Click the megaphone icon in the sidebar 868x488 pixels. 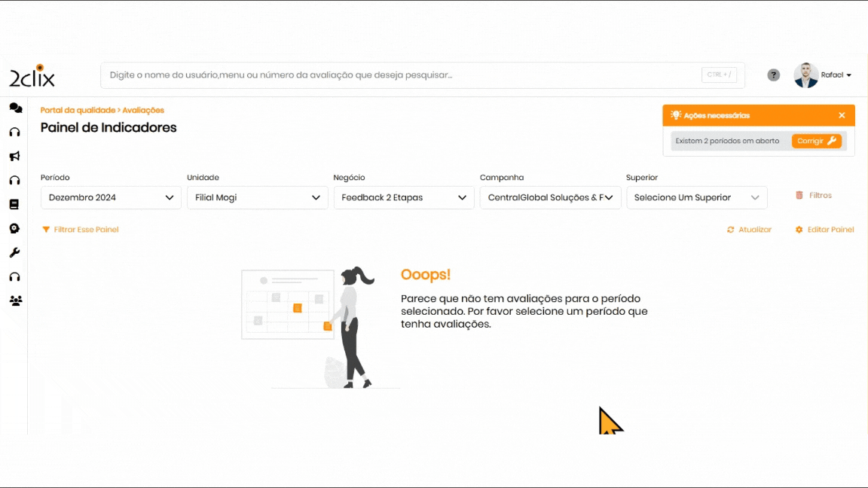14,157
